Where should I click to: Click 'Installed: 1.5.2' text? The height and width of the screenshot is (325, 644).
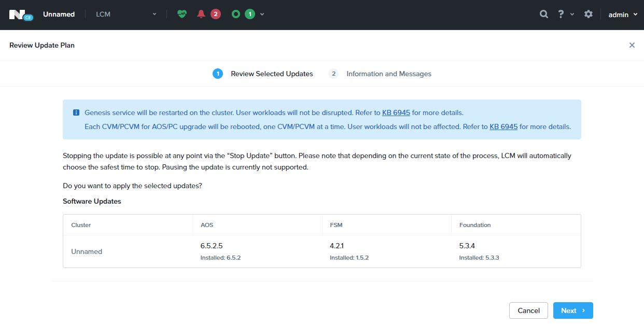(349, 258)
